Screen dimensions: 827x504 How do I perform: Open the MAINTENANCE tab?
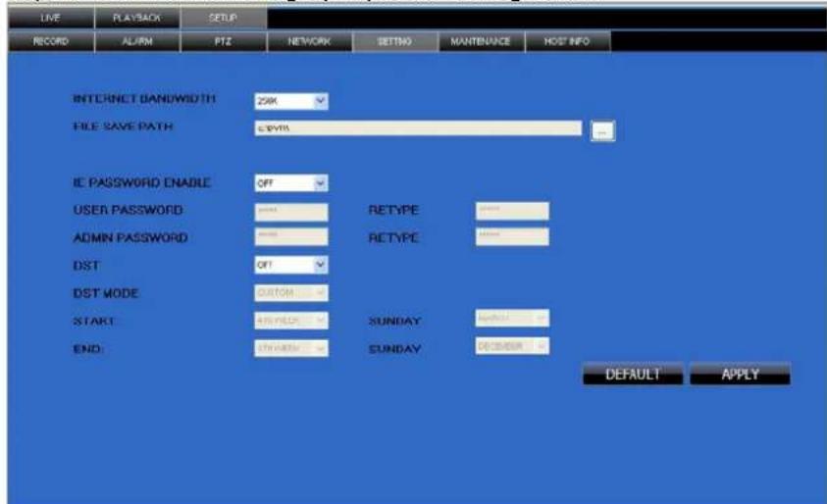[481, 41]
